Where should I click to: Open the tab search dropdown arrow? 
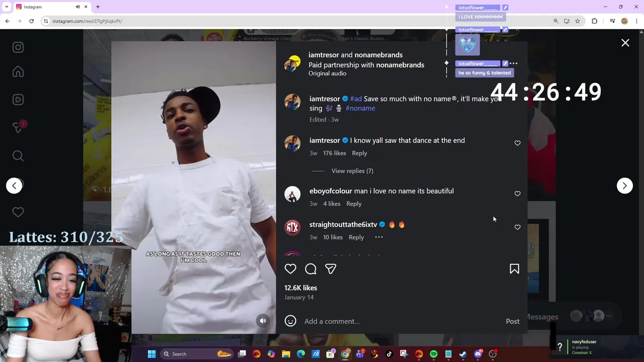[x=7, y=7]
